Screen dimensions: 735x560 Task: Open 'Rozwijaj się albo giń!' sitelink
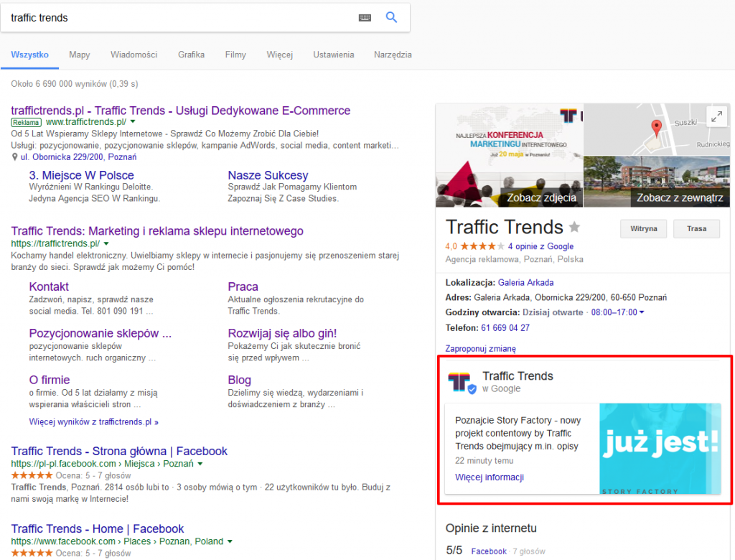(282, 333)
